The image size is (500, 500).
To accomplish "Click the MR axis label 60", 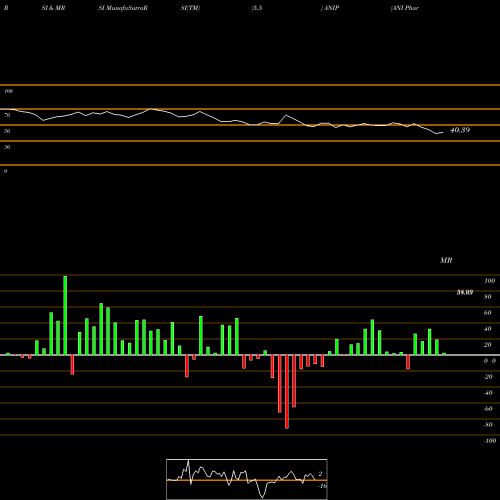I will click(487, 313).
